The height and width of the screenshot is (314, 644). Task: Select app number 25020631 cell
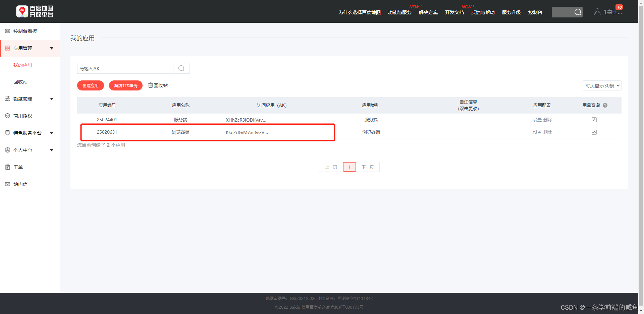(x=107, y=132)
